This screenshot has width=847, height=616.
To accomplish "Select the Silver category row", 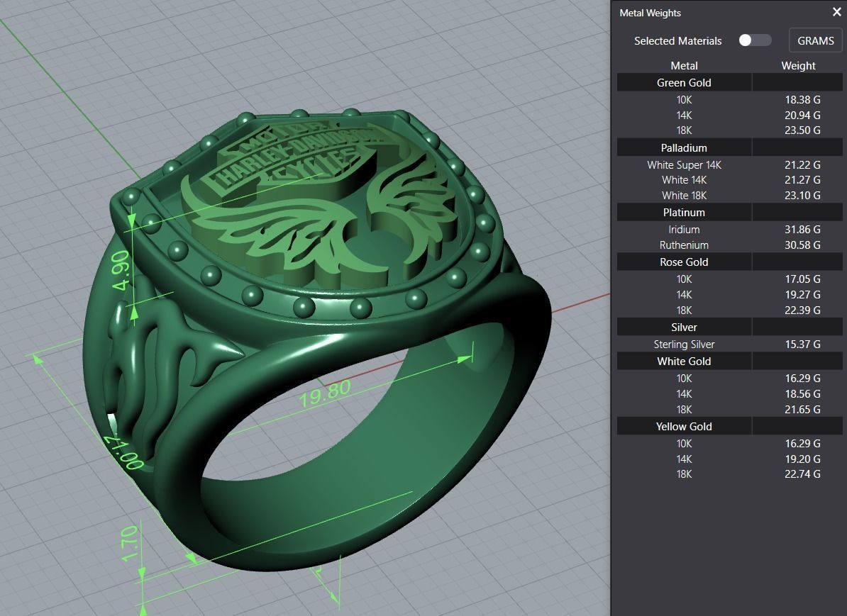I will tap(729, 327).
